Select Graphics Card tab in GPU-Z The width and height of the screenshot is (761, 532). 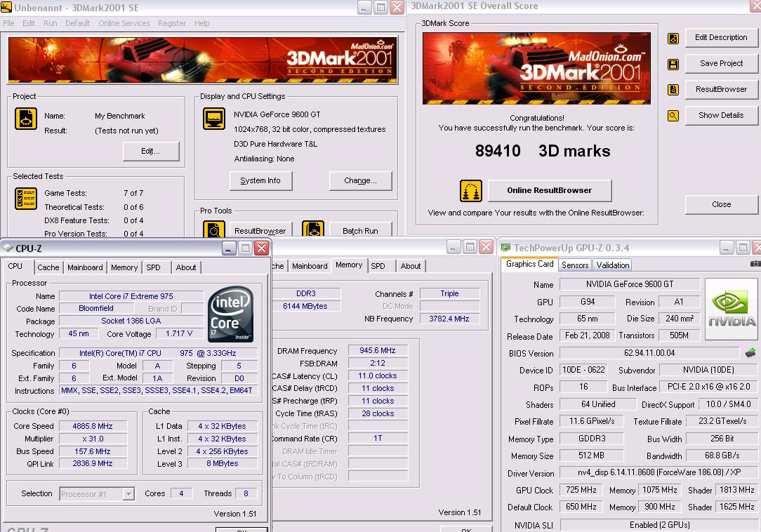pyautogui.click(x=529, y=264)
